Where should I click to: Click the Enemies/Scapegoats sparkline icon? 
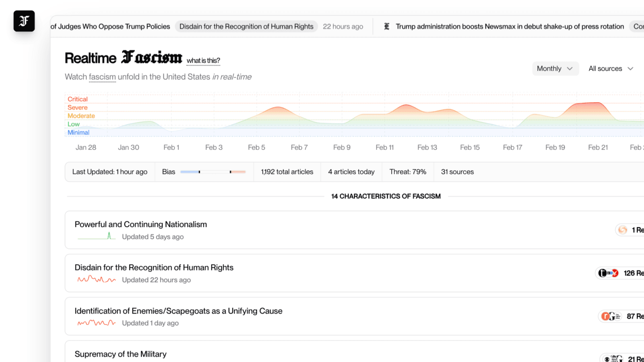(x=97, y=323)
